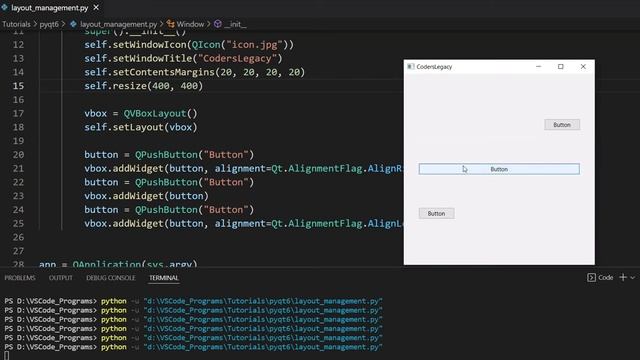This screenshot has width=640, height=360.
Task: Click line number 15 in gutter
Action: tap(18, 86)
